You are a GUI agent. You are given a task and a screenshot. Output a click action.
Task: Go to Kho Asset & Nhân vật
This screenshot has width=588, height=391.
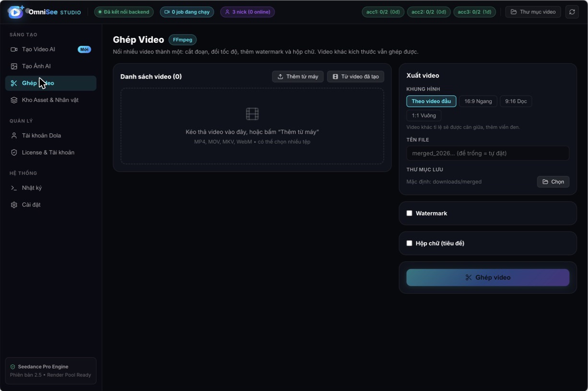click(51, 100)
